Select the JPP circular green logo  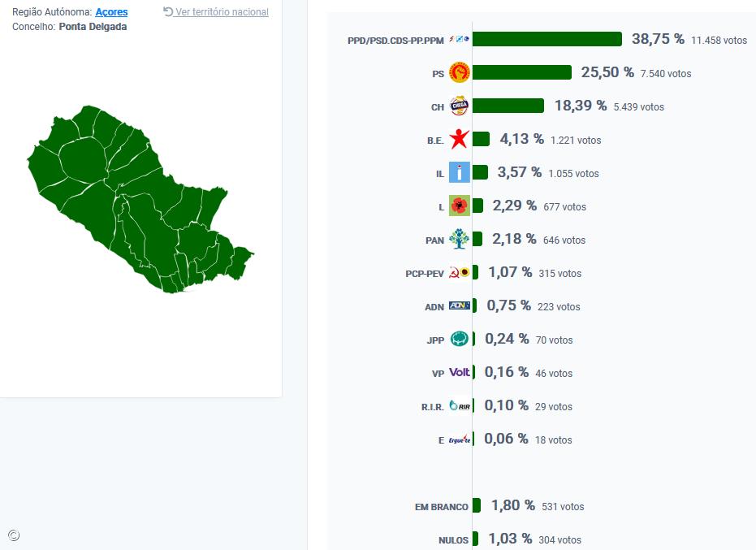460,339
